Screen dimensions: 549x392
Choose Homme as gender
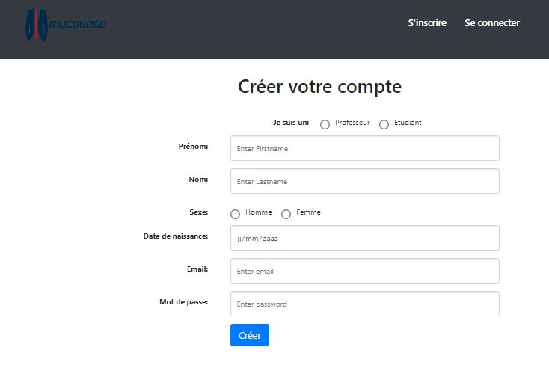(x=236, y=214)
